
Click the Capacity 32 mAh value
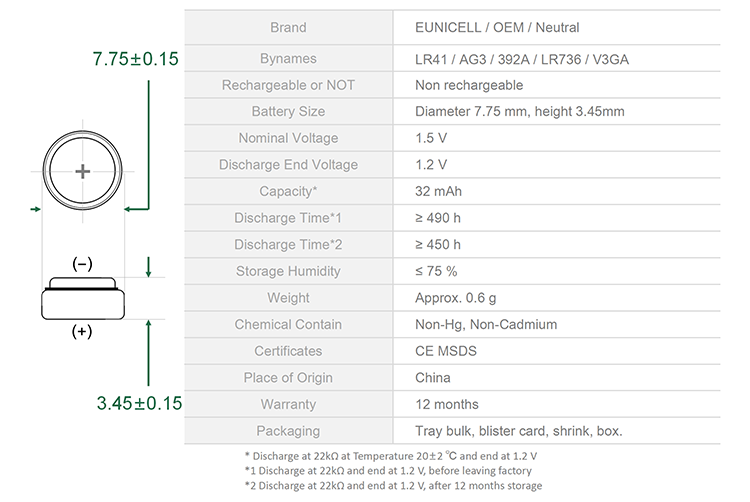pos(438,191)
